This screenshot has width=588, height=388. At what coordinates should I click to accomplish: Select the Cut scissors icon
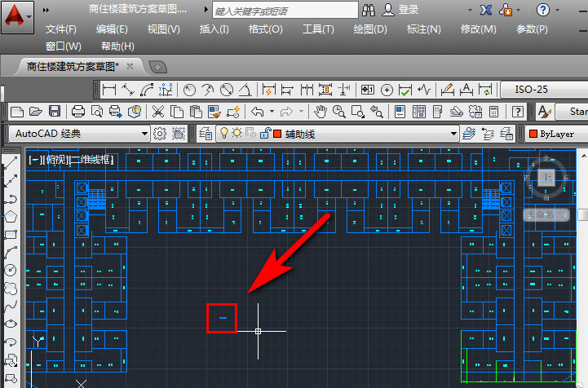[158, 112]
